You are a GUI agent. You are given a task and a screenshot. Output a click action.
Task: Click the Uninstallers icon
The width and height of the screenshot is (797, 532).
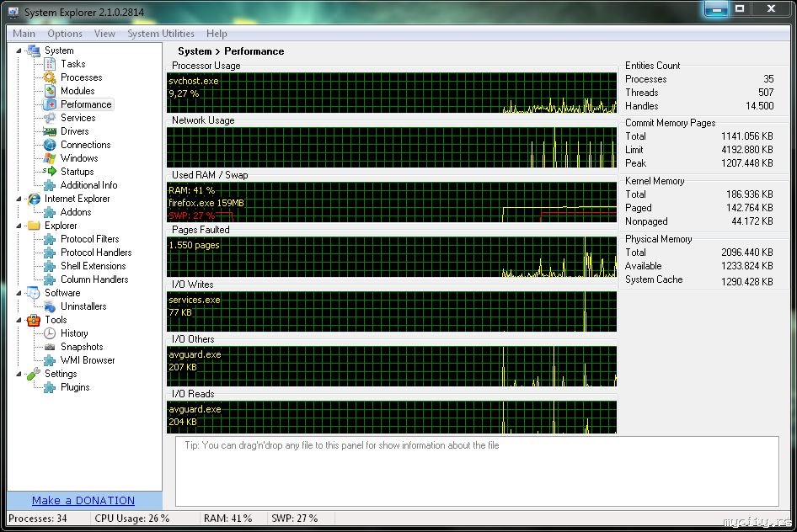[x=50, y=306]
